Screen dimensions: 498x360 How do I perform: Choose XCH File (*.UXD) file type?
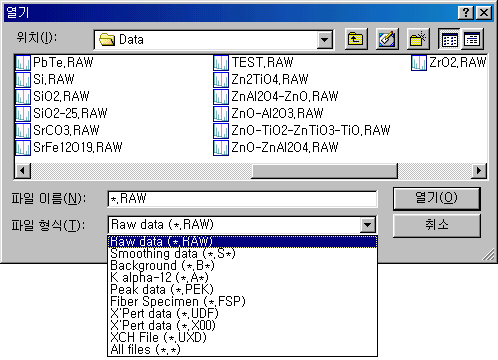(x=242, y=338)
